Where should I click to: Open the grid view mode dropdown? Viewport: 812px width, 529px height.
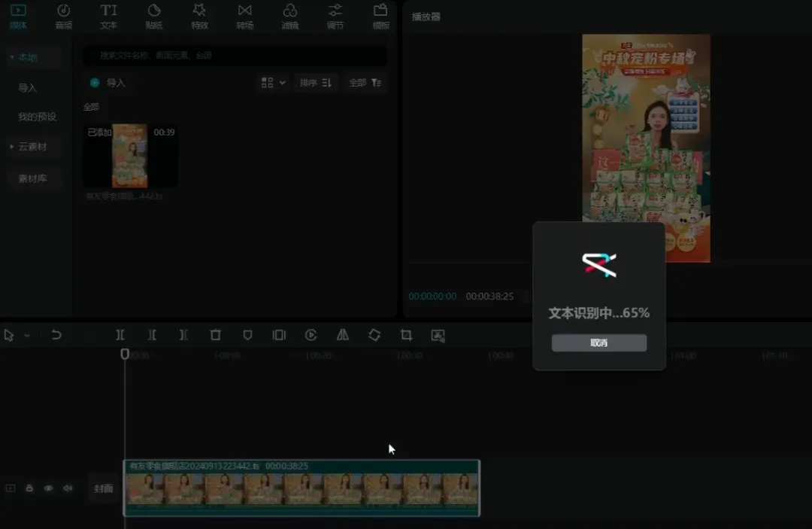273,83
